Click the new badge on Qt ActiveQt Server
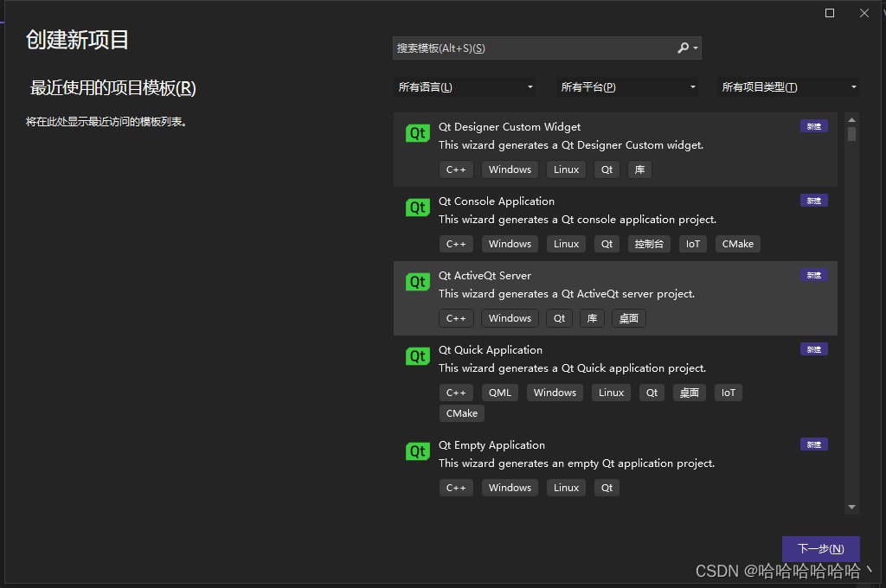The width and height of the screenshot is (886, 588). (x=813, y=275)
